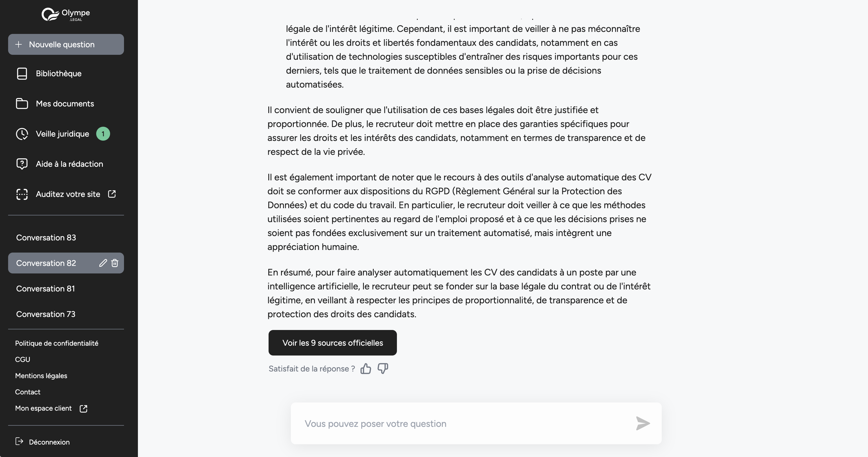Open the Bibliothèque book icon
The width and height of the screenshot is (868, 457).
pyautogui.click(x=22, y=74)
